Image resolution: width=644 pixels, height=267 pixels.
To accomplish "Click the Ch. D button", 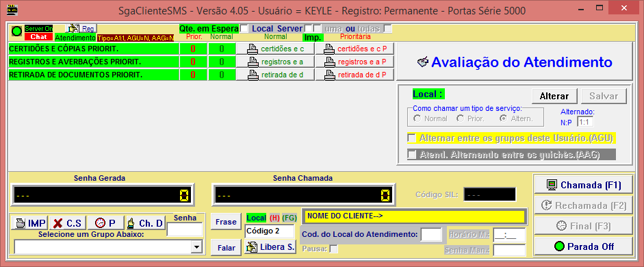I will (x=145, y=223).
